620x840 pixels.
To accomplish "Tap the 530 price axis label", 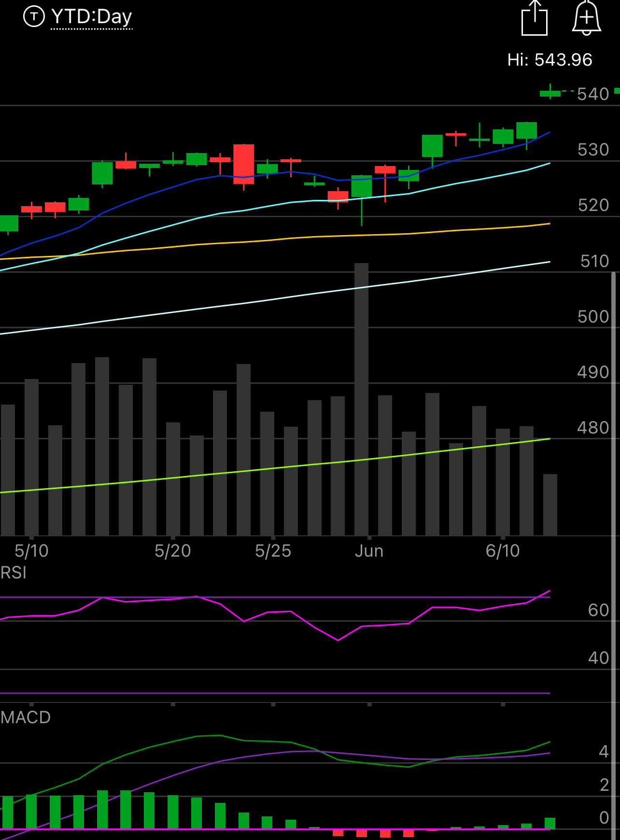I will (593, 150).
